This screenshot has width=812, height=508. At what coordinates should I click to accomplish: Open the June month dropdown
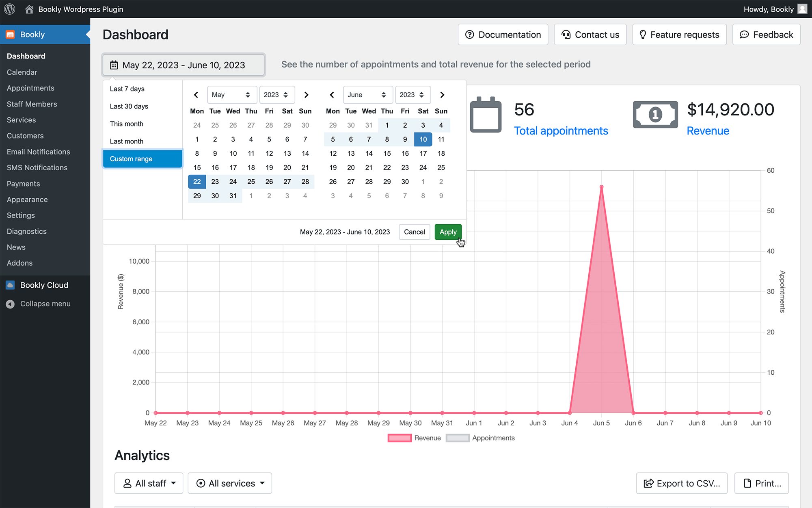tap(368, 95)
